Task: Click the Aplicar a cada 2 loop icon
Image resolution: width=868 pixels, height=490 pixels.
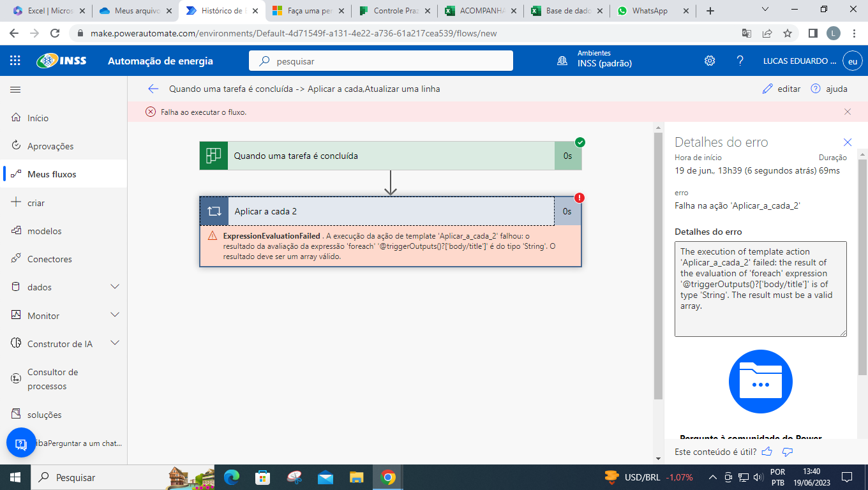Action: click(214, 211)
